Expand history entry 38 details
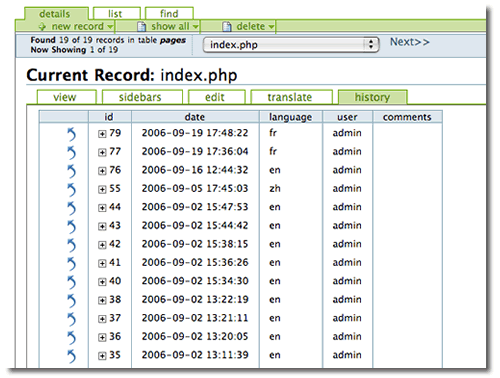Viewport: 500px width, 378px height. click(x=102, y=300)
